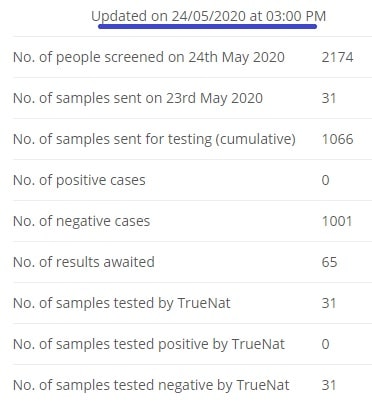Click the samples tested by TrueNat value 31
This screenshot has width=372, height=403.
tap(329, 303)
